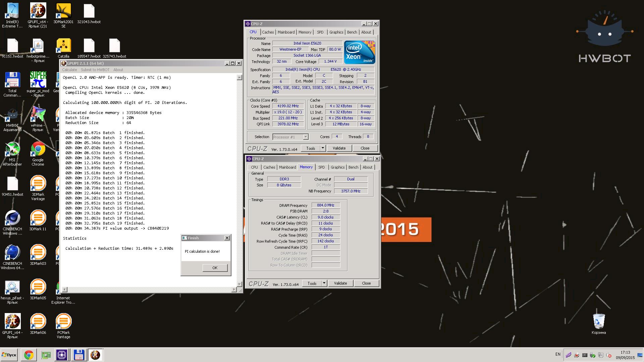
Task: Click the EN language indicator
Action: pos(558,354)
